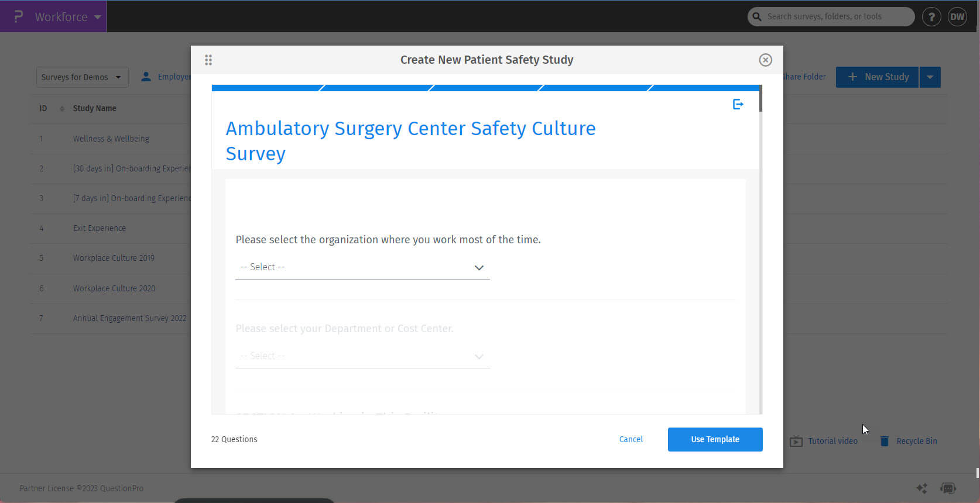The width and height of the screenshot is (980, 503).
Task: Open the help question mark icon
Action: [931, 16]
